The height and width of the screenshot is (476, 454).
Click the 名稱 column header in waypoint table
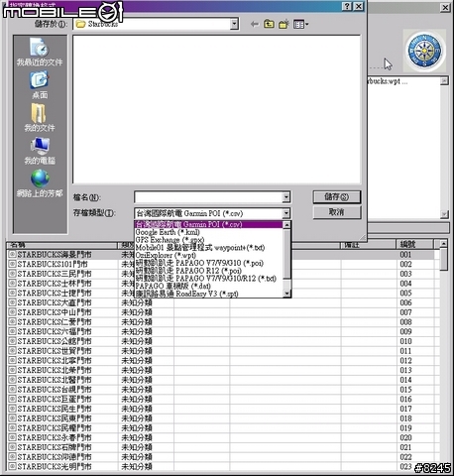(x=61, y=245)
